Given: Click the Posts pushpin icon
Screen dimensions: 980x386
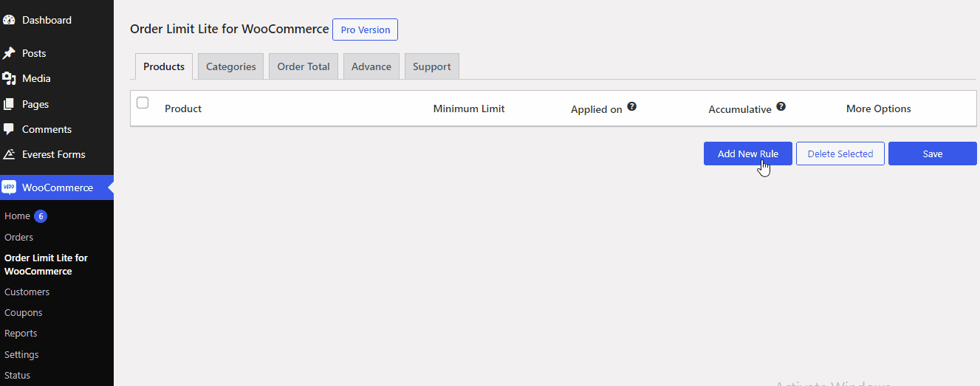Looking at the screenshot, I should pos(9,53).
